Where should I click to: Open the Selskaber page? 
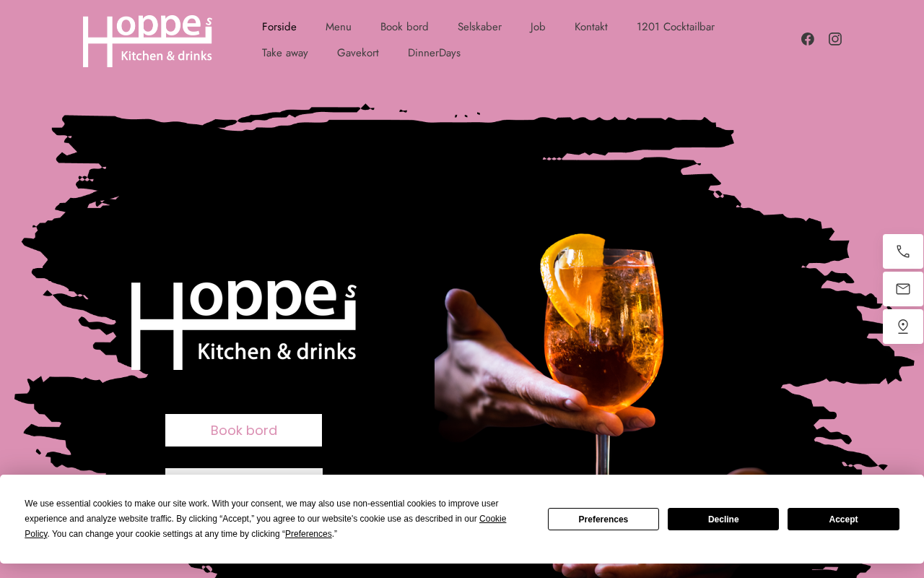(x=479, y=27)
